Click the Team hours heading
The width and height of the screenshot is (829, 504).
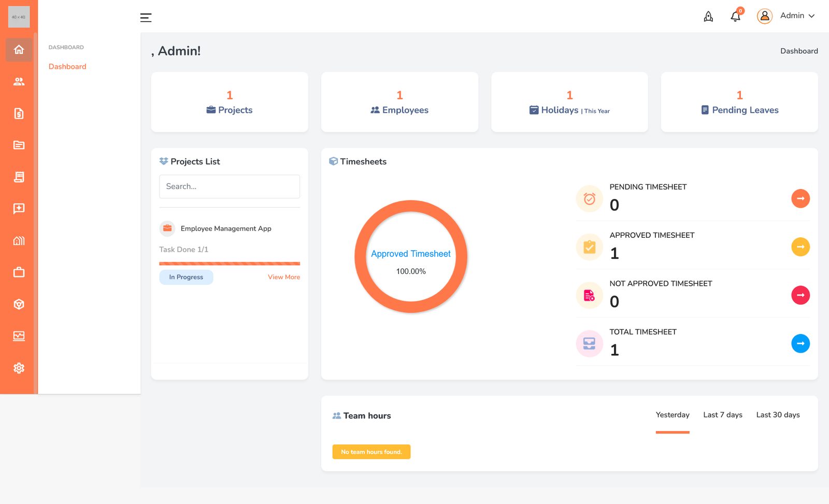(367, 416)
